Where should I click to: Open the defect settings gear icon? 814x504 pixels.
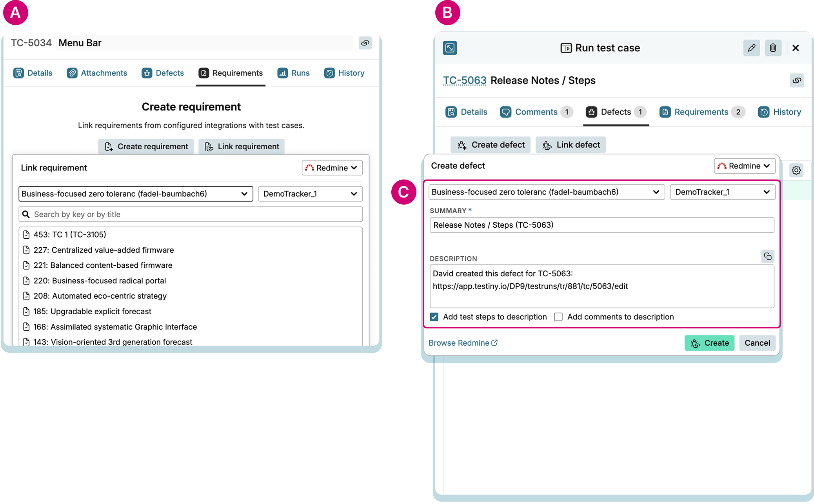[796, 170]
